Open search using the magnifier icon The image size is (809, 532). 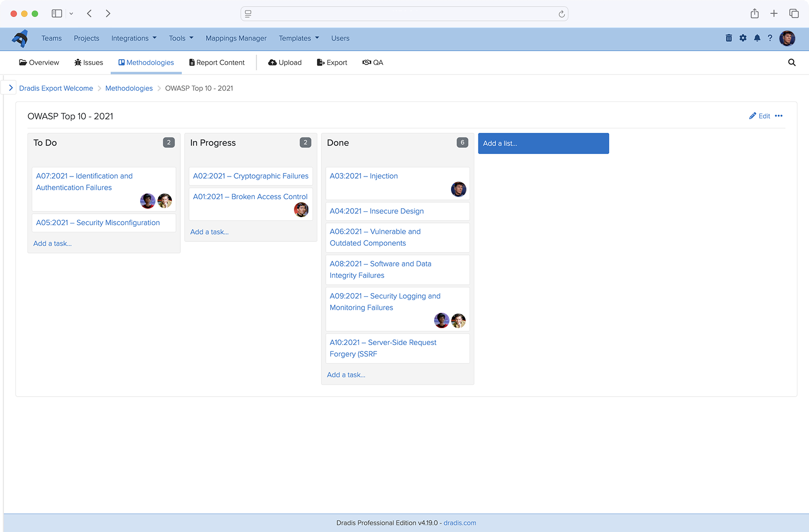792,62
